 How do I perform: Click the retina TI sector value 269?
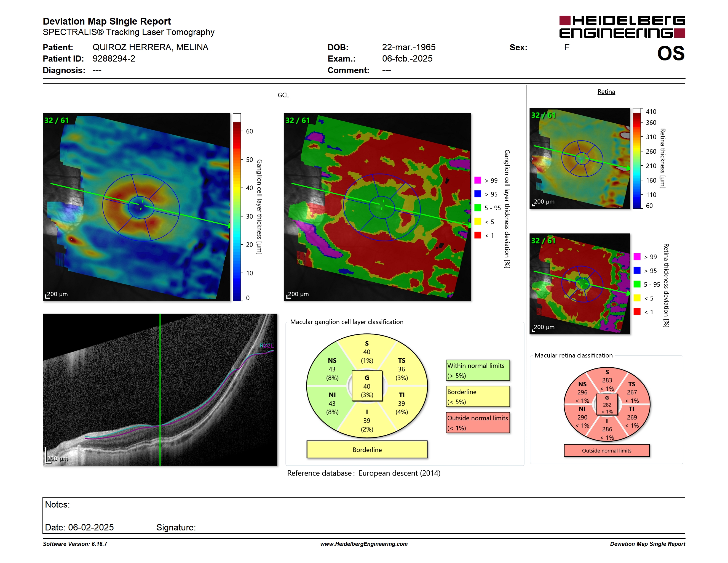click(632, 417)
